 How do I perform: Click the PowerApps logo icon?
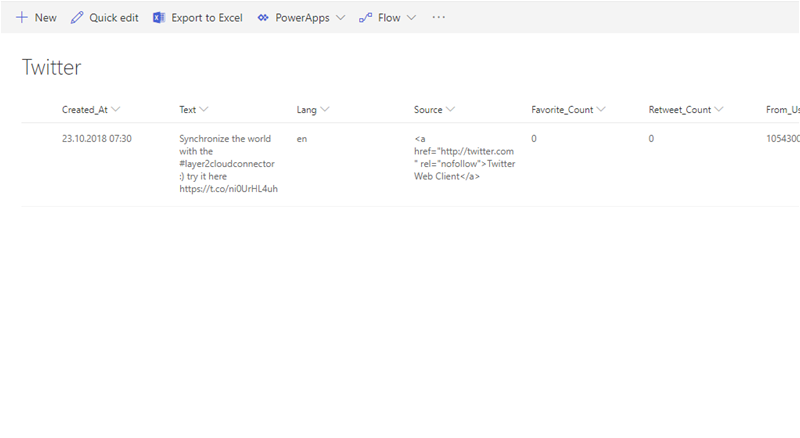[263, 18]
